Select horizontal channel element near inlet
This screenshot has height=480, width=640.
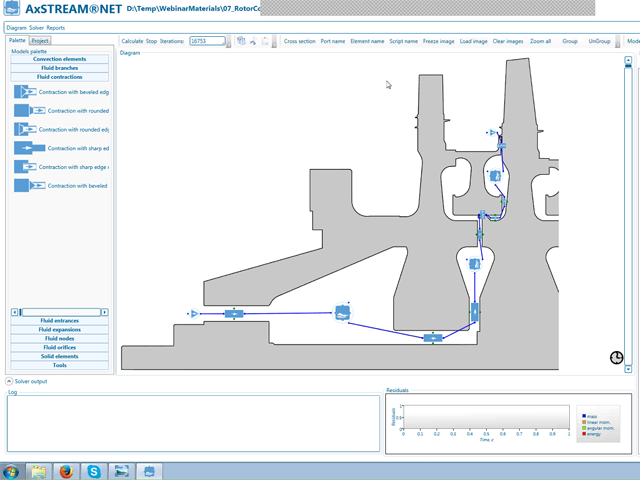(234, 313)
